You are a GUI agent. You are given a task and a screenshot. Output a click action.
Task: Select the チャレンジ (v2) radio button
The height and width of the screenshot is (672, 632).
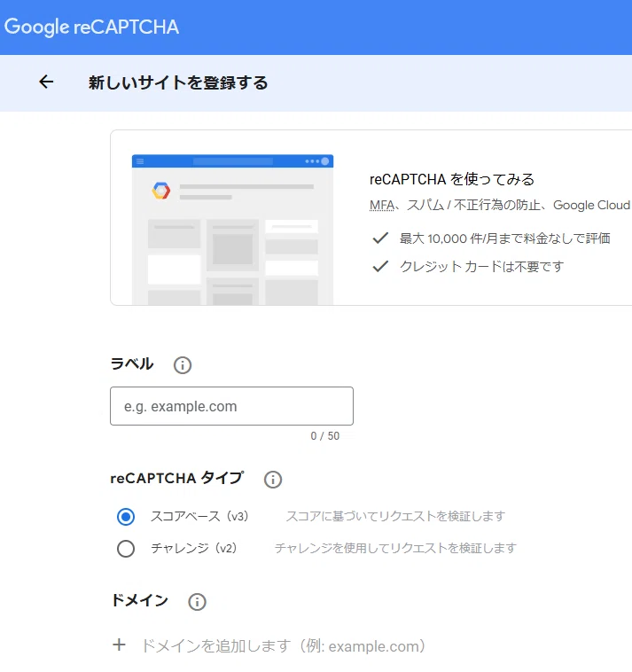coord(126,549)
